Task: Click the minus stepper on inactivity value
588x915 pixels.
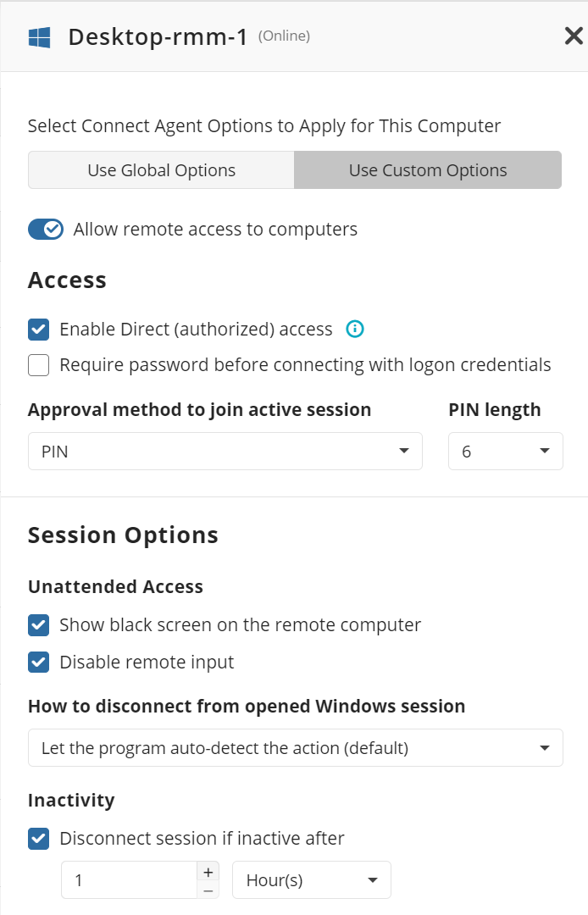Action: tap(208, 889)
